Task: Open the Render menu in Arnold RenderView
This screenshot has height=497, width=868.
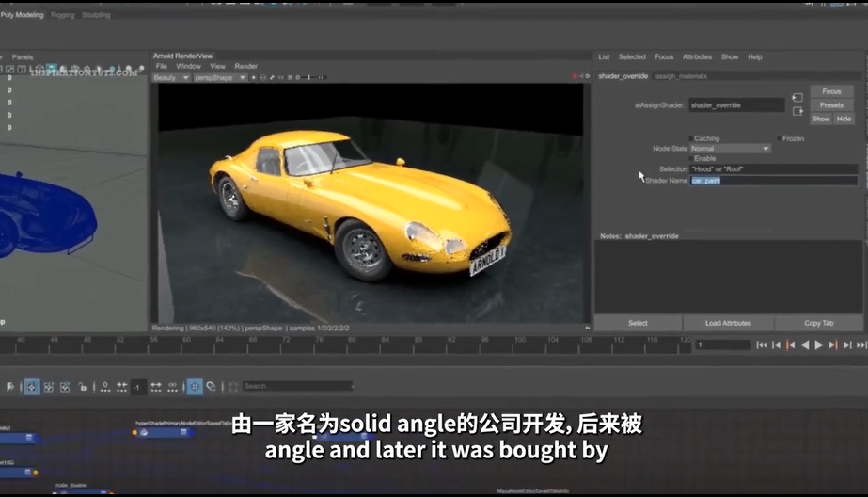Action: click(x=245, y=66)
